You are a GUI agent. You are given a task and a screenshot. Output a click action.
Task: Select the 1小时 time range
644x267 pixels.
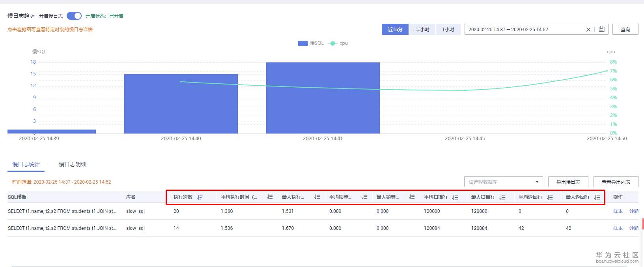(x=448, y=29)
